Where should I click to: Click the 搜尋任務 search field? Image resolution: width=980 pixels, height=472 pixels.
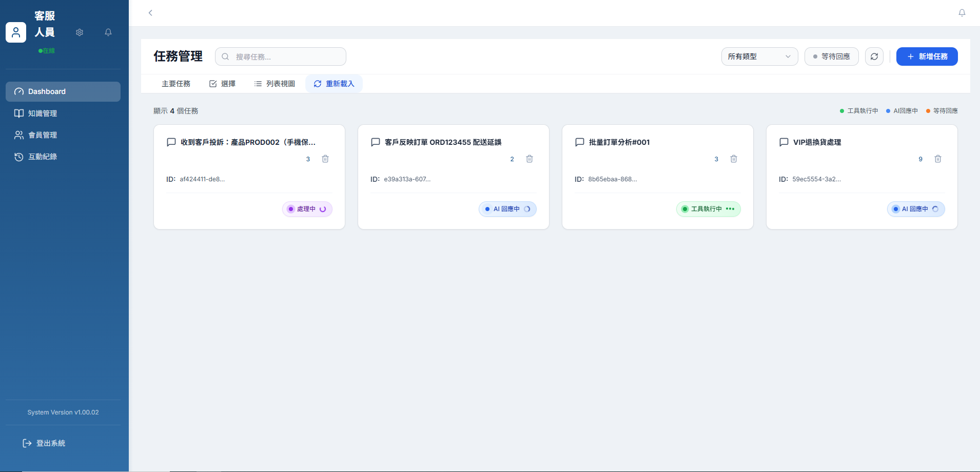(x=280, y=56)
